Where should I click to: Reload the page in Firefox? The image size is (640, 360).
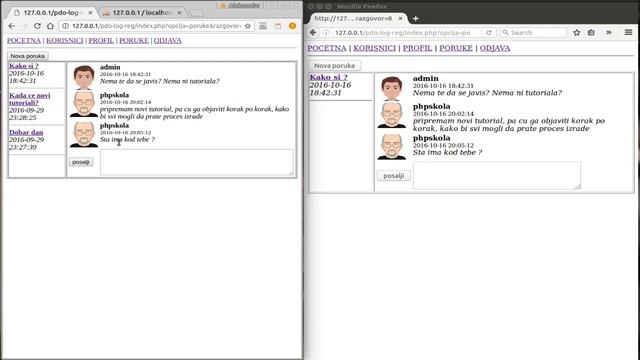[489, 32]
